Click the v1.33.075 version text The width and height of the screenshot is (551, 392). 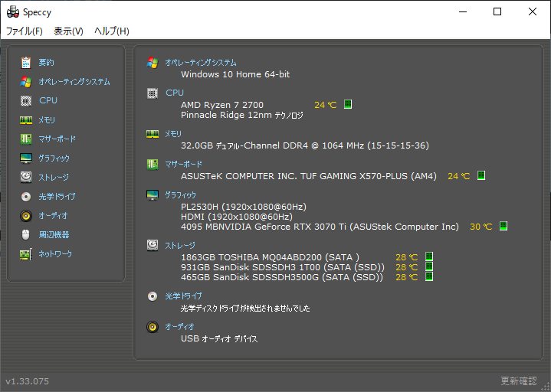point(27,381)
